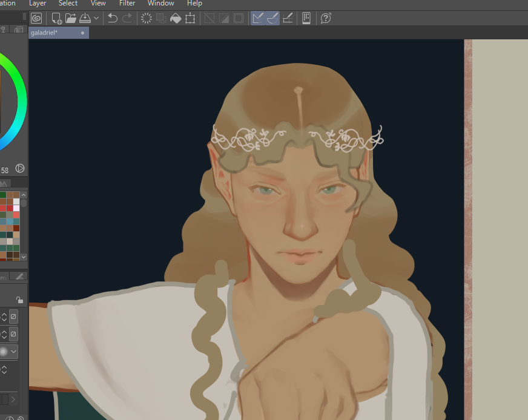Open the Layer menu
Viewport: 528px width, 420px height.
click(38, 4)
